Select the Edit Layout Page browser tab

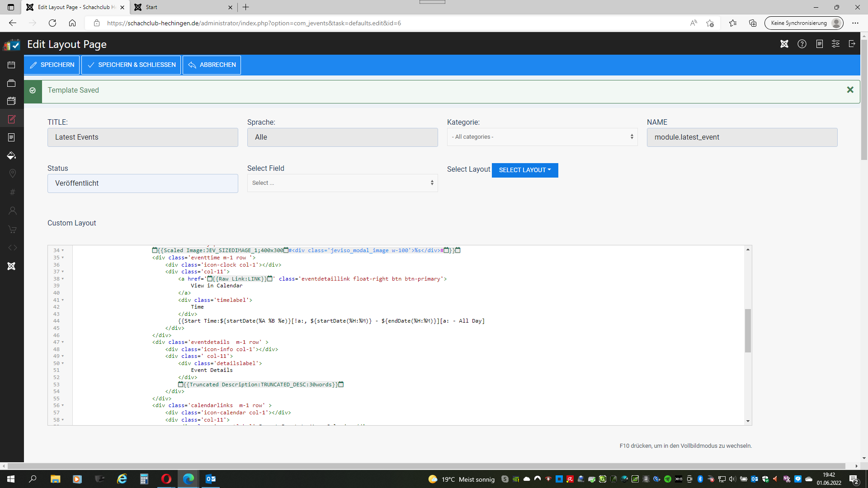click(x=75, y=7)
